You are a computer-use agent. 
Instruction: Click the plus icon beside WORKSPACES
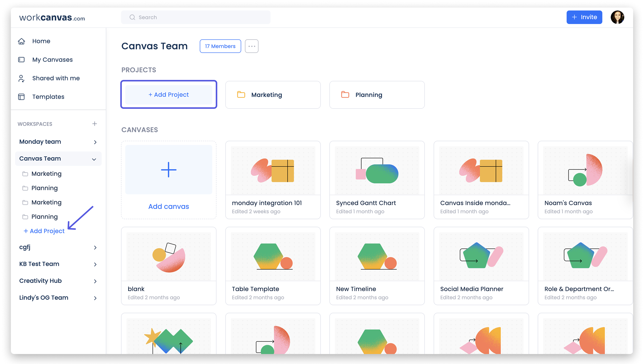(95, 124)
